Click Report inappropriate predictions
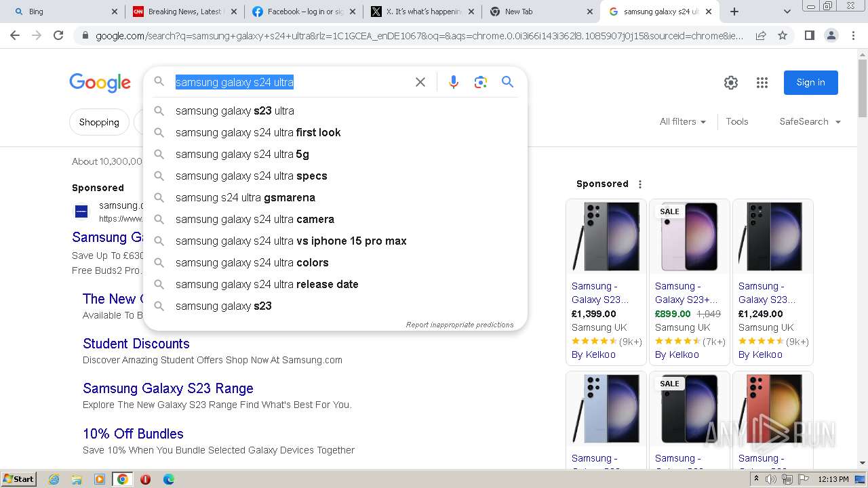 [x=460, y=325]
